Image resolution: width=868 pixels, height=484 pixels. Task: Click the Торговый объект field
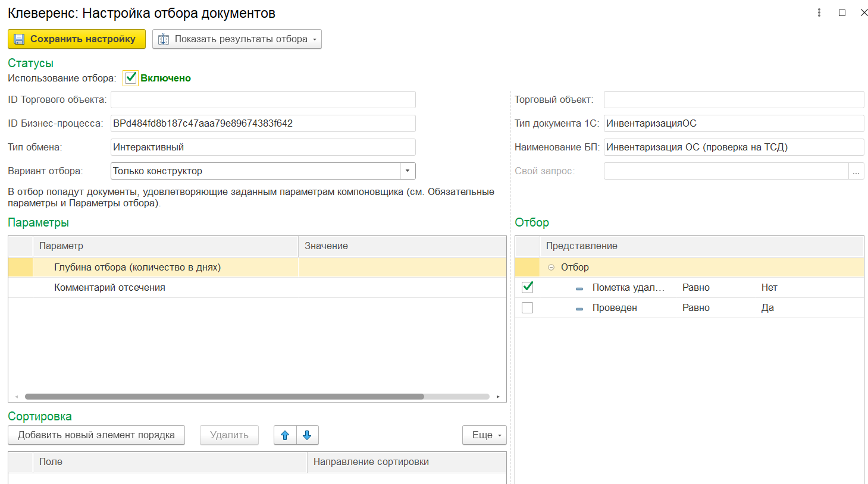pos(734,100)
